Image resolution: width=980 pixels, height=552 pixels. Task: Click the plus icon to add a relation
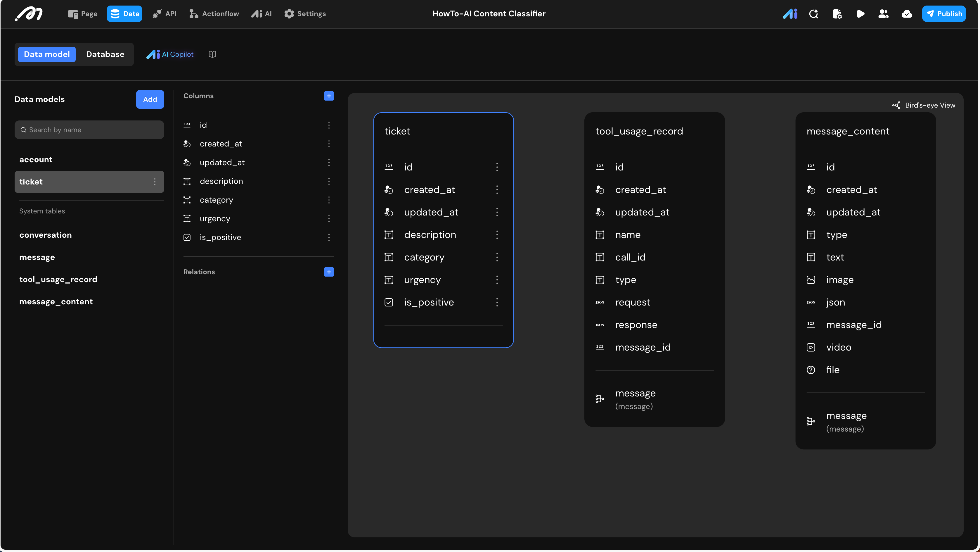(x=329, y=272)
